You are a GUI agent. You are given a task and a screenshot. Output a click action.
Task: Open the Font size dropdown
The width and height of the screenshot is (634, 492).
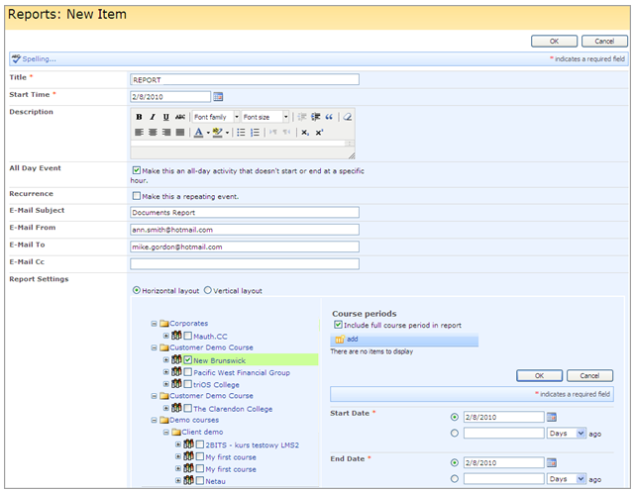pyautogui.click(x=265, y=117)
